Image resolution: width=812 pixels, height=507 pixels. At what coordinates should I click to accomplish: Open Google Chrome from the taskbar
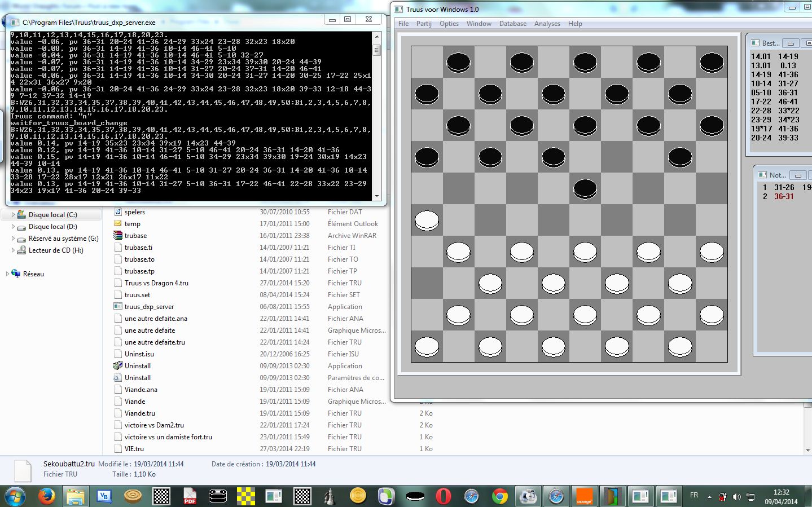pos(499,496)
